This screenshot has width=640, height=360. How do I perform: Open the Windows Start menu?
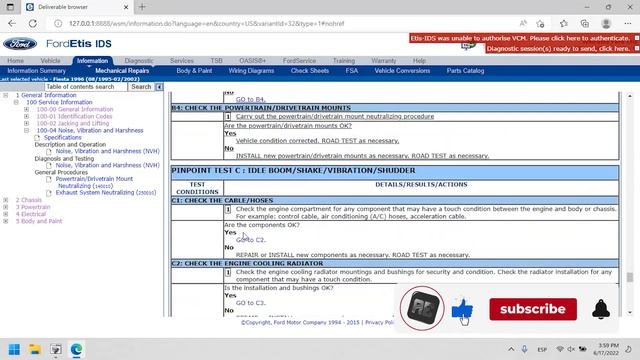pos(14,349)
